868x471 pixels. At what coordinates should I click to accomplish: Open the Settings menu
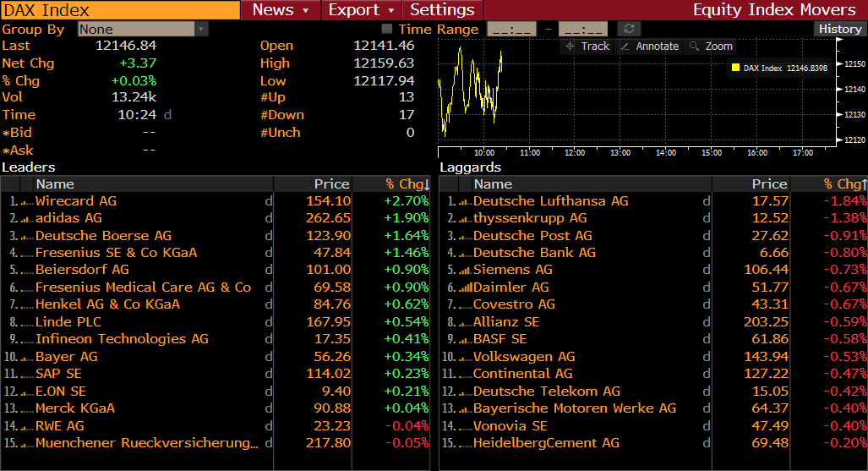[x=442, y=10]
